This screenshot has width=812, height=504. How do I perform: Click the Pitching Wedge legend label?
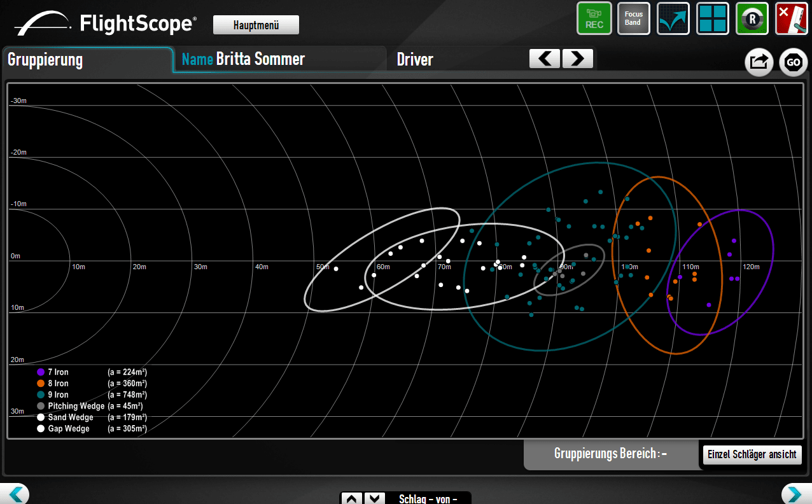click(76, 406)
